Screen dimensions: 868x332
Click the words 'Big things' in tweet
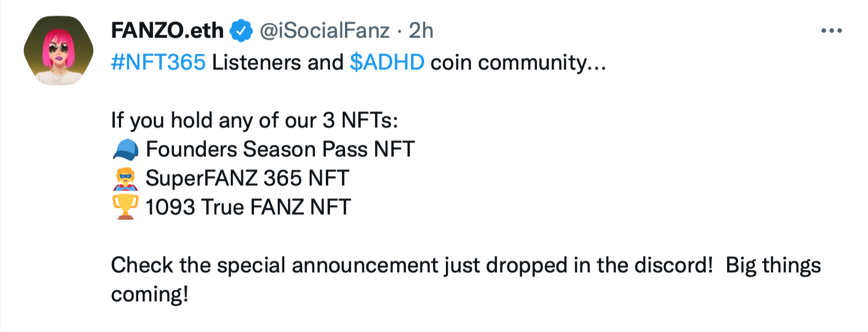(x=773, y=265)
